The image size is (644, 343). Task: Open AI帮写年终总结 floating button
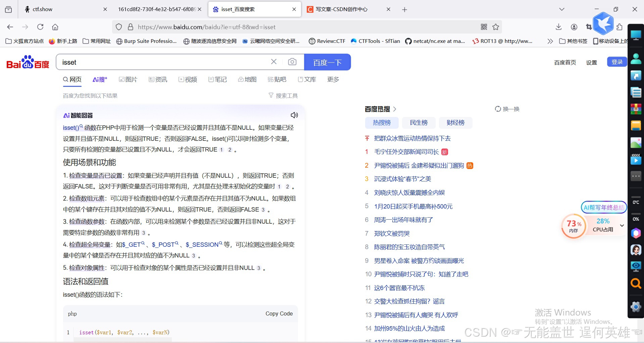[604, 207]
